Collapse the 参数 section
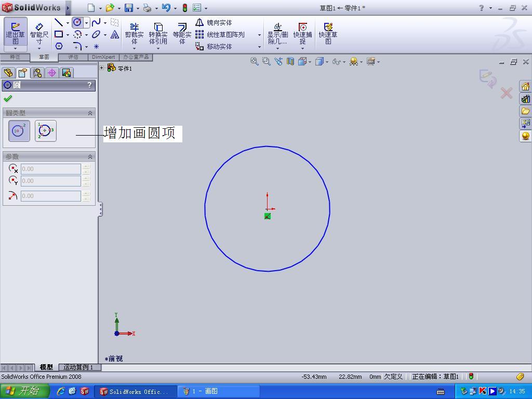Image resolution: width=532 pixels, height=399 pixels. click(90, 157)
